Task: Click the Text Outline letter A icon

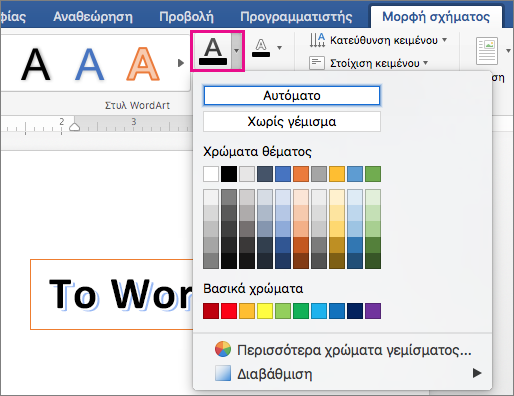Action: pos(261,48)
